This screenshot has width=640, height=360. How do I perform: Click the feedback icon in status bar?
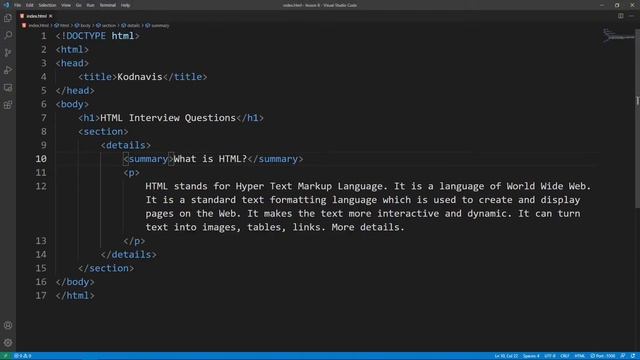coord(623,356)
